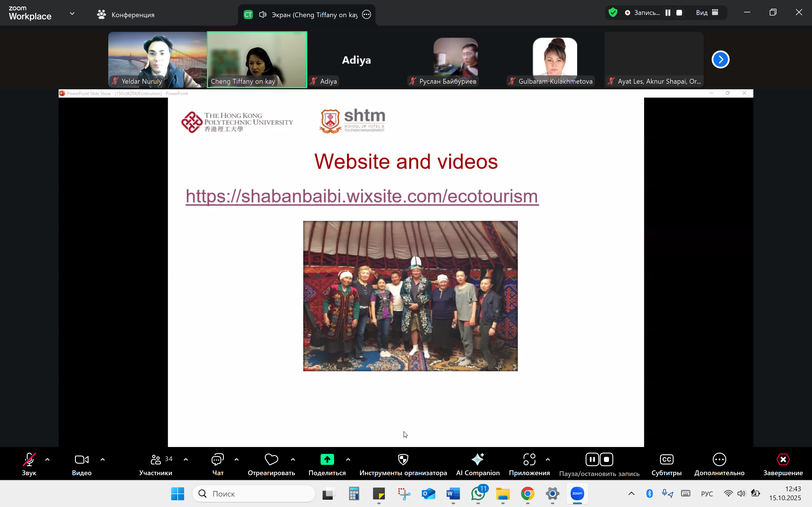Open the Zoom Workplace dropdown chevron
The width and height of the screenshot is (812, 507).
72,14
